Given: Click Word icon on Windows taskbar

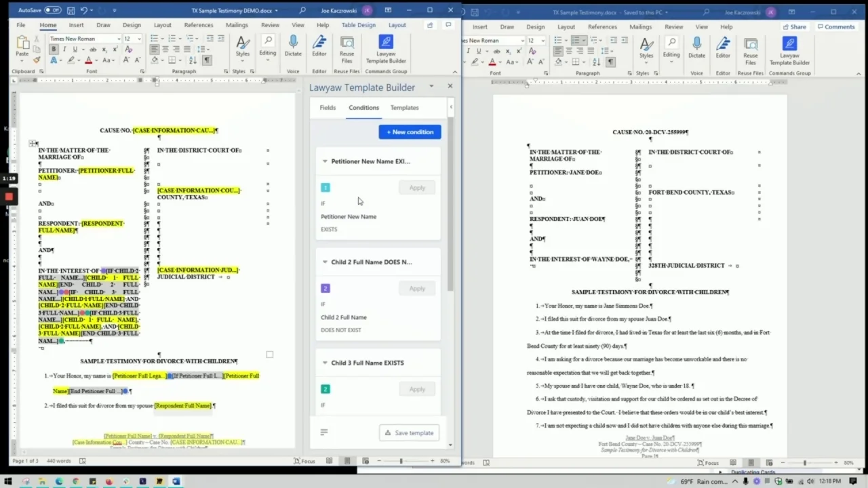Looking at the screenshot, I should point(176,482).
